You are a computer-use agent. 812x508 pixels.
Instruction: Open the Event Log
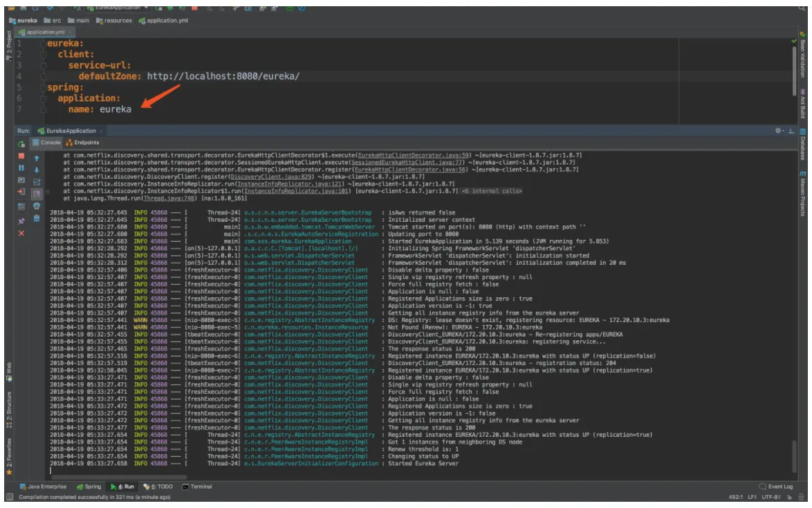pos(776,487)
